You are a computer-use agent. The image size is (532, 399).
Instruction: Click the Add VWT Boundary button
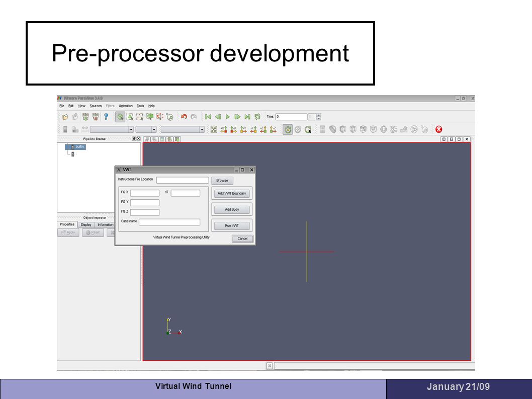pyautogui.click(x=232, y=194)
